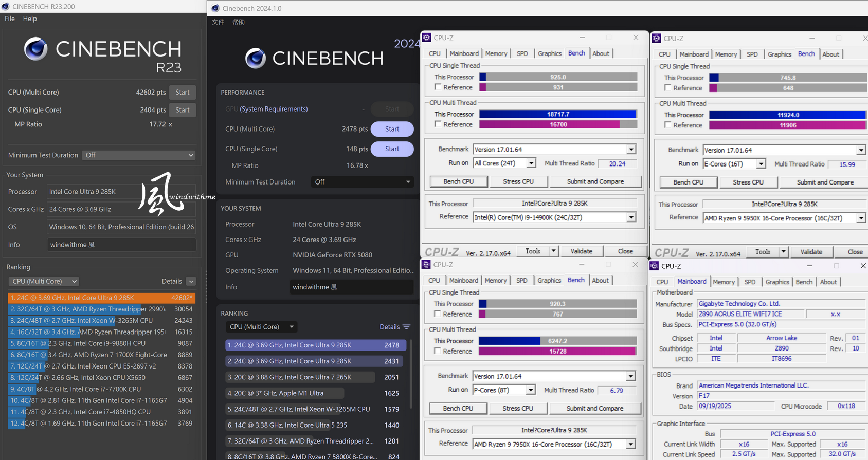
Task: Check Single Thread Reference box in E-Cores window
Action: click(x=668, y=88)
